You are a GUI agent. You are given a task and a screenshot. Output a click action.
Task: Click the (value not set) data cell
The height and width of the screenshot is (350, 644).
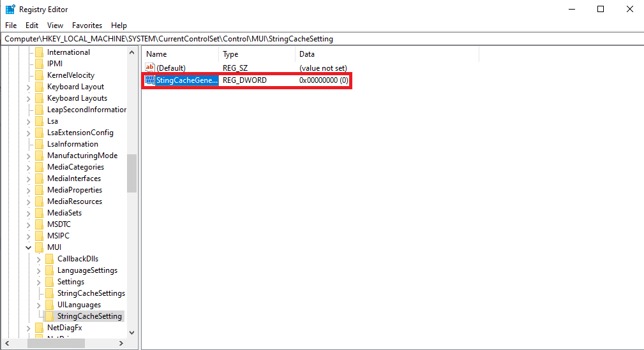(323, 68)
